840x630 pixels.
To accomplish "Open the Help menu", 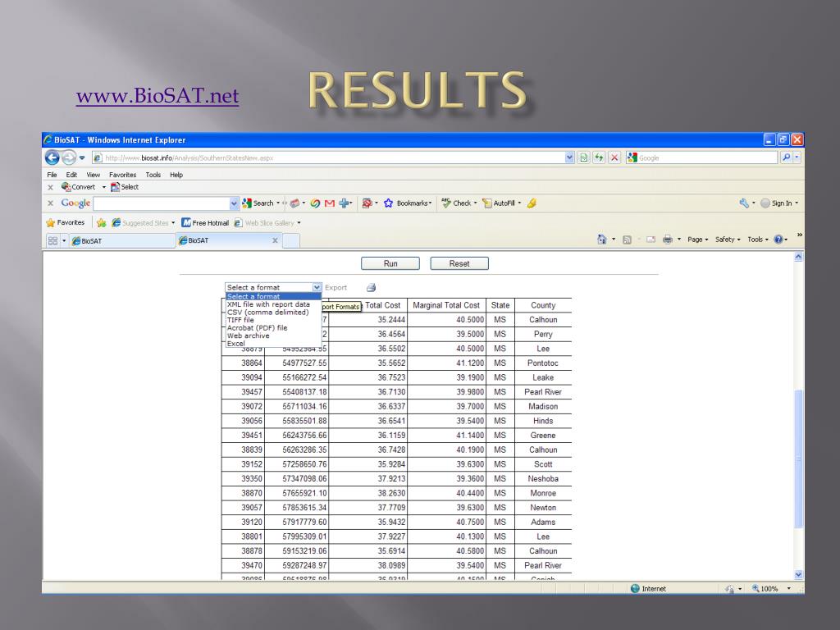I will 176,175.
